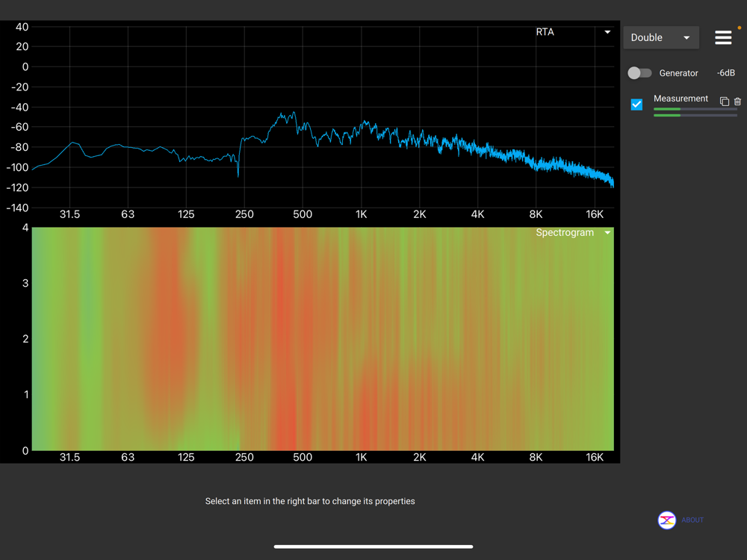This screenshot has width=747, height=560.
Task: Click the lower green Measurement level bar
Action: click(667, 116)
